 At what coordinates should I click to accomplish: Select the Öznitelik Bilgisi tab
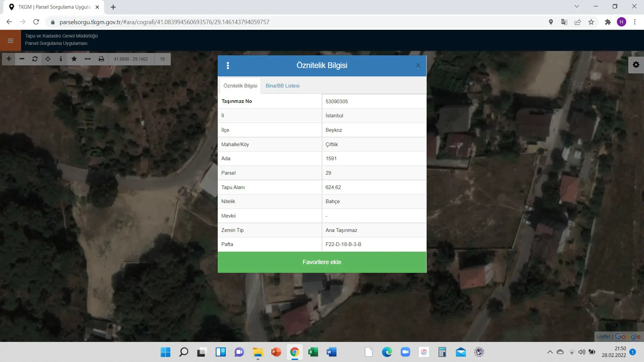(x=240, y=86)
